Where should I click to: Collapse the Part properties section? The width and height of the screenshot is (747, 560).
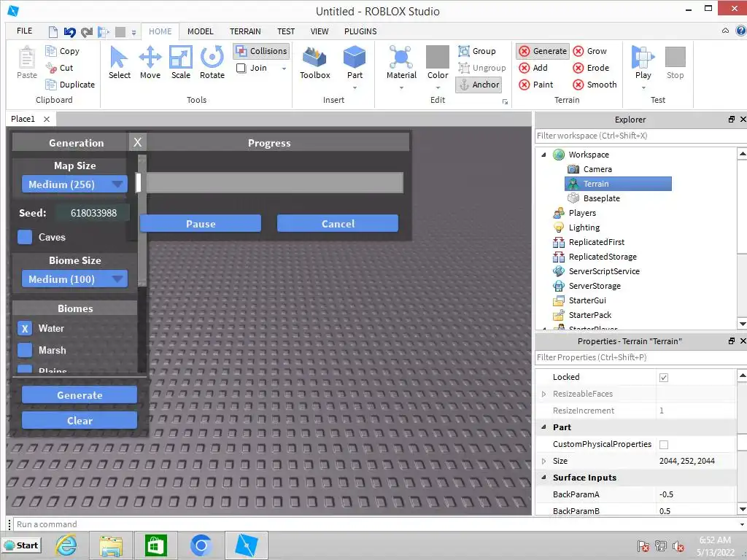tap(543, 427)
